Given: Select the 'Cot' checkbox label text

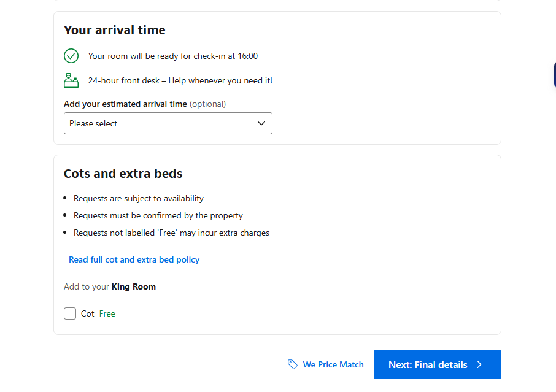Looking at the screenshot, I should [88, 313].
